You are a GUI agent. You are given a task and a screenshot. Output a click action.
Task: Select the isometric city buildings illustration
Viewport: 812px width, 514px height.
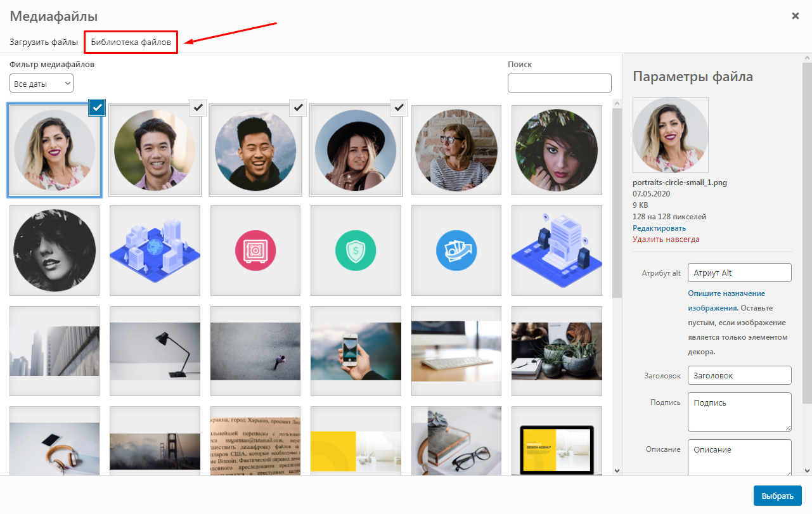(155, 250)
